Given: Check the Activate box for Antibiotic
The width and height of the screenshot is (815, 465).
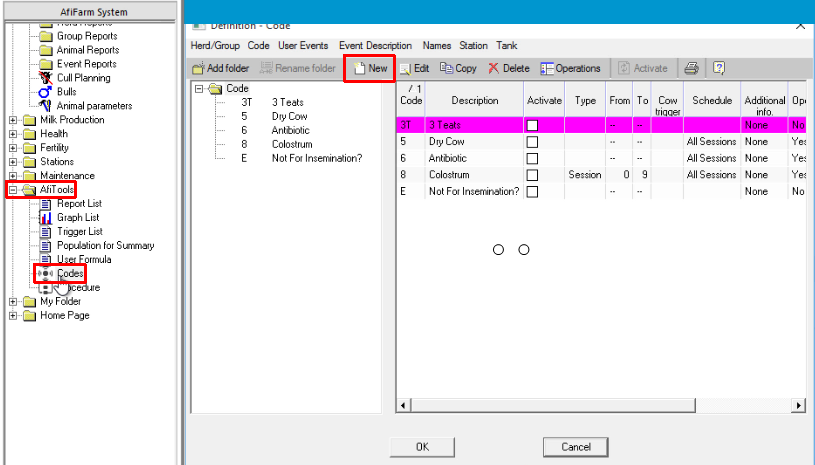Looking at the screenshot, I should (532, 158).
